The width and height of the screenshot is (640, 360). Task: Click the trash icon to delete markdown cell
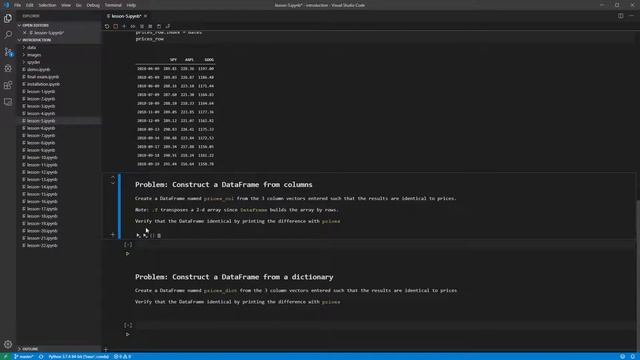point(159,236)
